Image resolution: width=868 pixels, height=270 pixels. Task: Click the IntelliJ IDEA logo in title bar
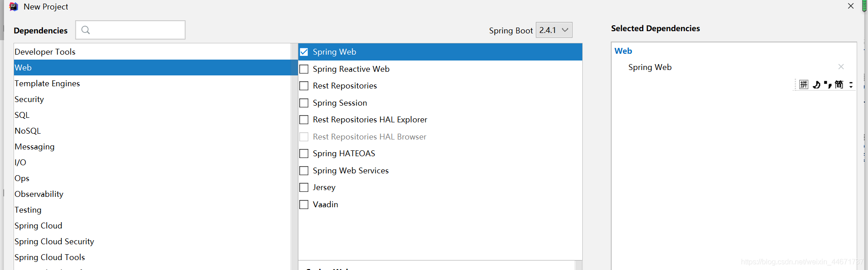coord(14,6)
